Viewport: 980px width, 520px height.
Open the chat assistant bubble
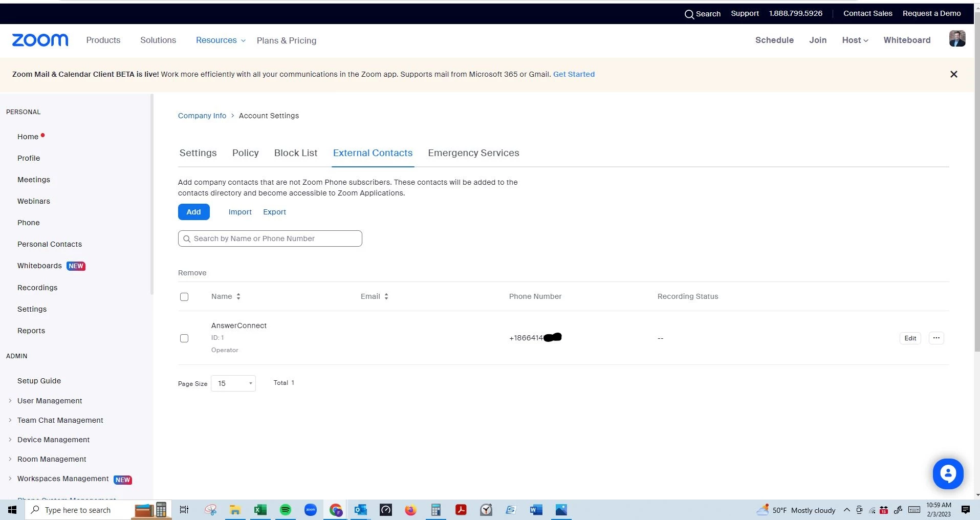click(948, 473)
